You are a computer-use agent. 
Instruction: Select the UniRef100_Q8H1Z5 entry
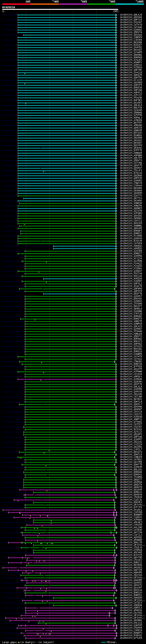coord(131,75)
